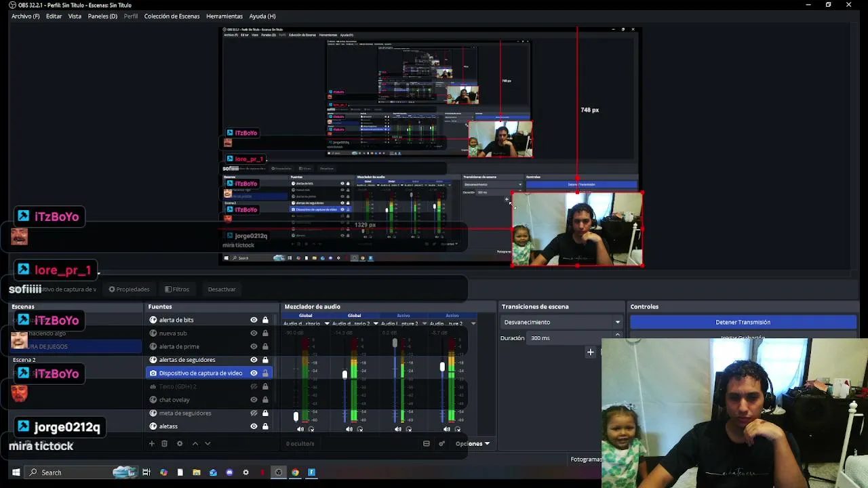Add a scene transition with plus button
Viewport: 868px width, 488px height.
click(x=590, y=352)
